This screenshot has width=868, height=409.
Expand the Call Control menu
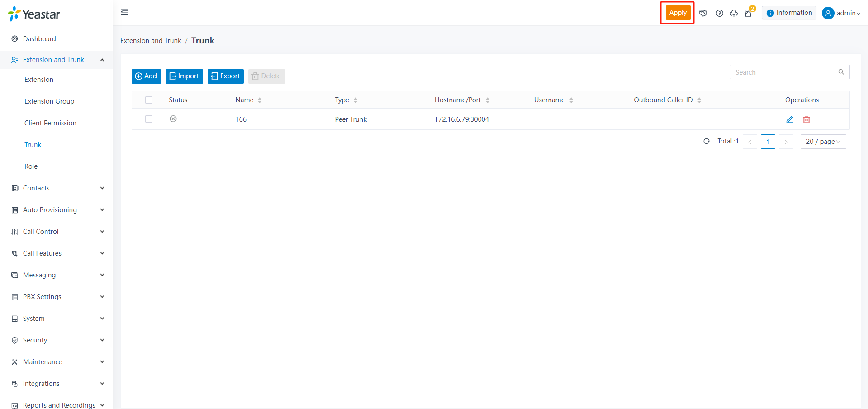(57, 232)
